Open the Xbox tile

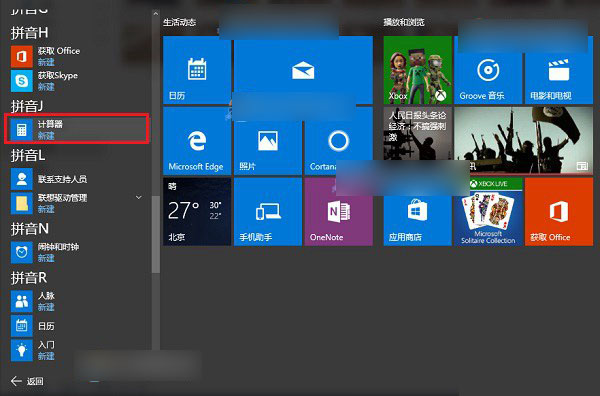(x=417, y=70)
